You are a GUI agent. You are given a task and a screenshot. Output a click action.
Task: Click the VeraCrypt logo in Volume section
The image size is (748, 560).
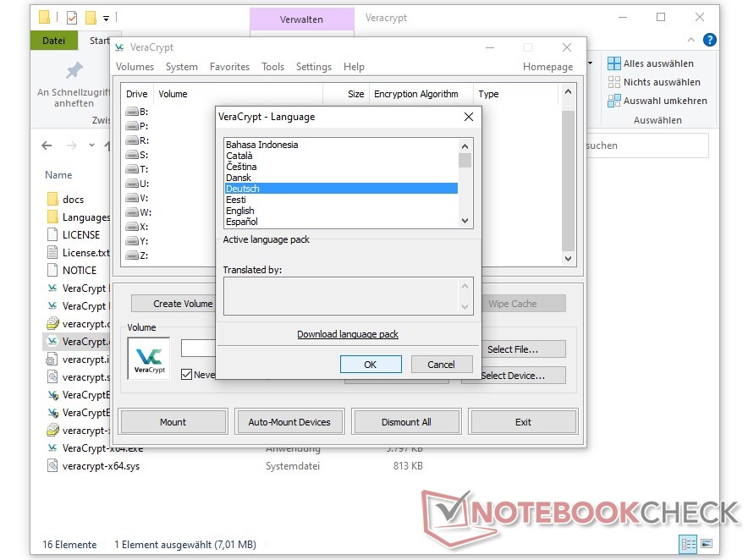149,359
